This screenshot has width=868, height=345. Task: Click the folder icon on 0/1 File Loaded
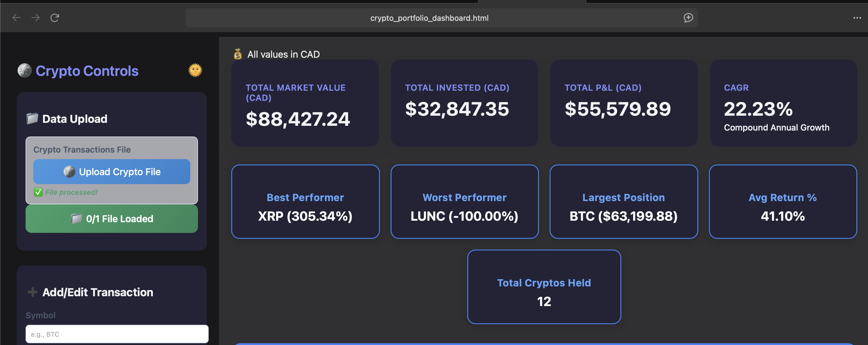click(76, 219)
